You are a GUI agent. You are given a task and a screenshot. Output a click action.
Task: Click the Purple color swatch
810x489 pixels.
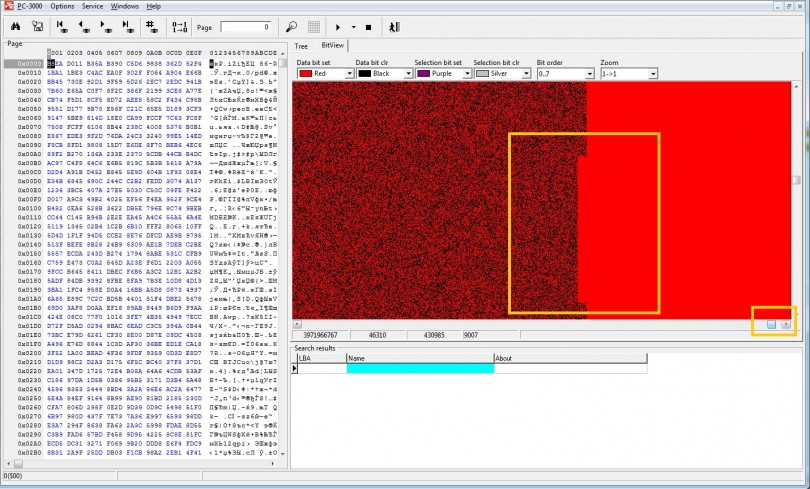pyautogui.click(x=423, y=74)
